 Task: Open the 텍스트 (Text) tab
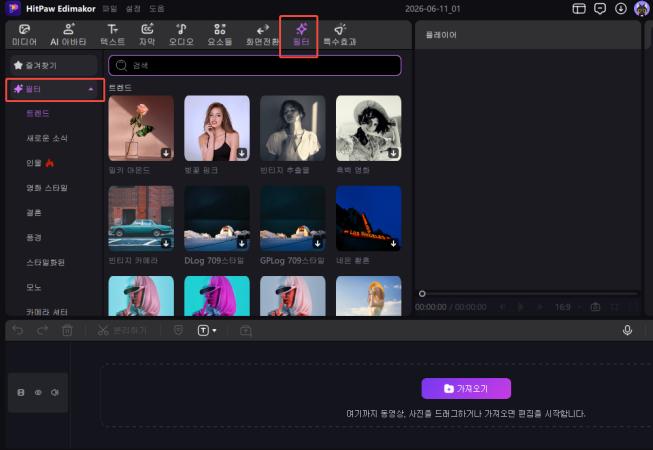[112, 35]
